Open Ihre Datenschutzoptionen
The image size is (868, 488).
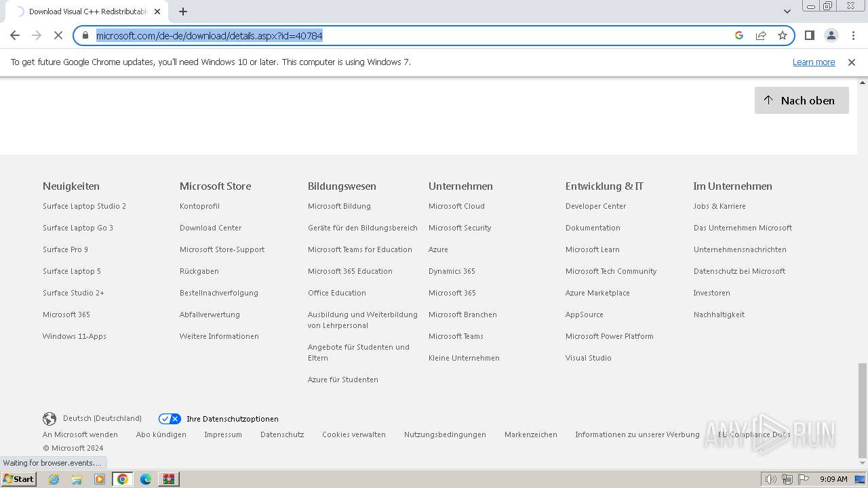(232, 419)
